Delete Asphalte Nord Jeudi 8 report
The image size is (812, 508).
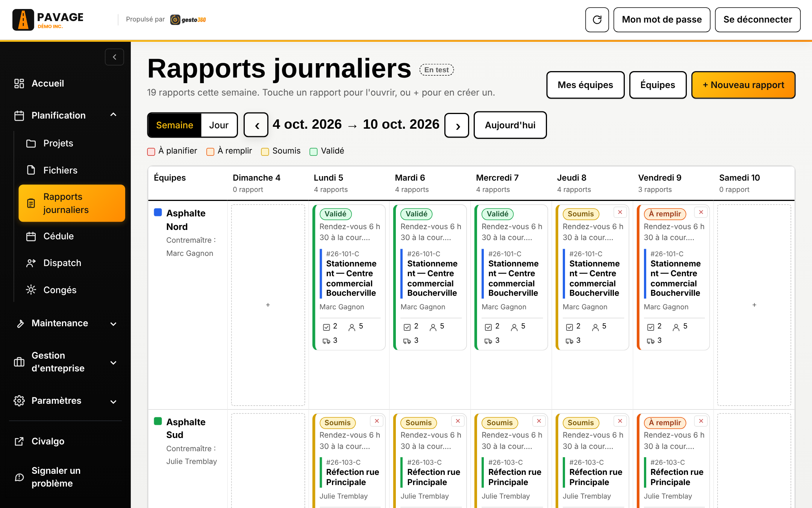pos(620,213)
